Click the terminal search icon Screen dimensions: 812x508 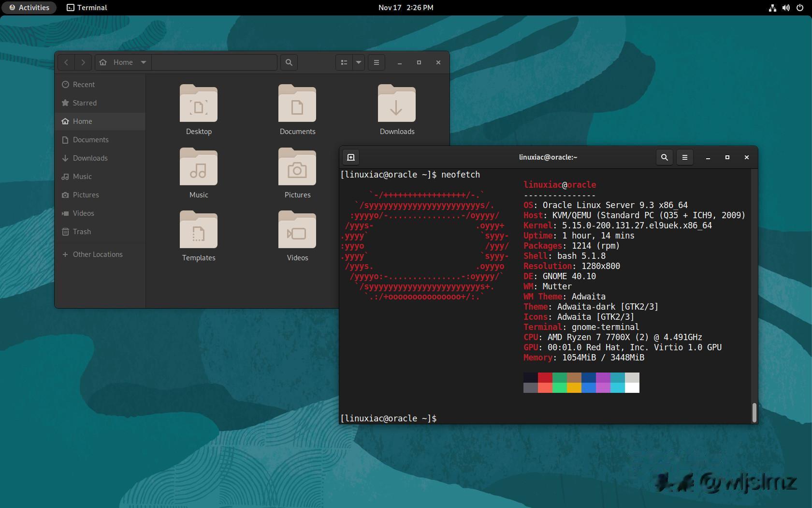664,157
